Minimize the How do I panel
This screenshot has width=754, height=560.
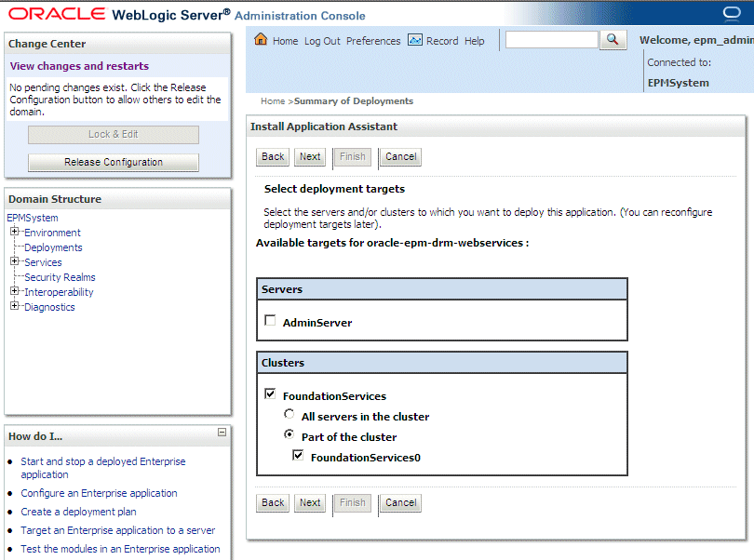click(222, 432)
